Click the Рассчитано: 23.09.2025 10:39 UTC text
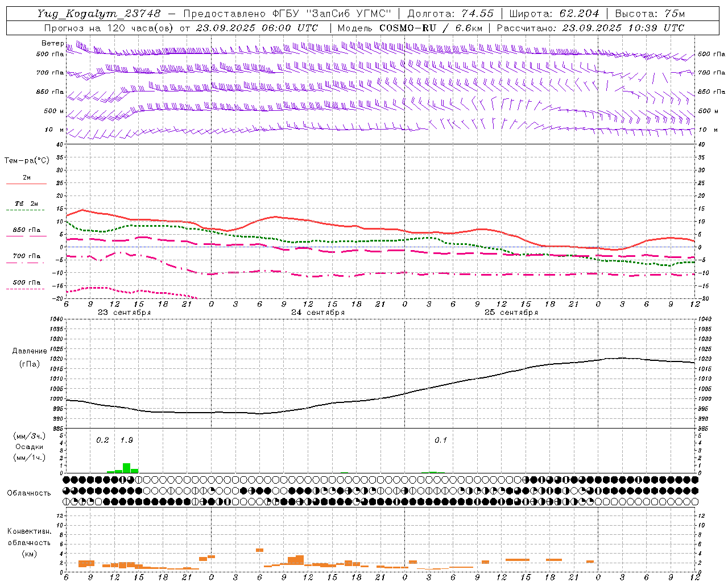728x582 pixels. pos(590,28)
